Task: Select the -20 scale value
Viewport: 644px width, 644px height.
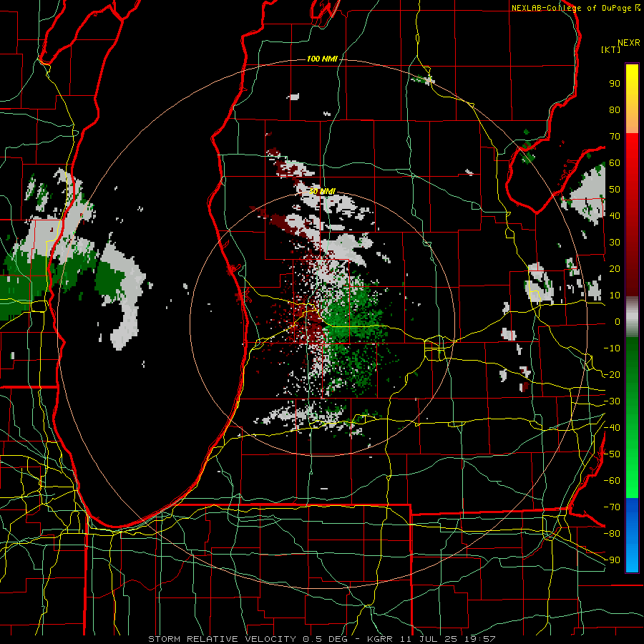Action: [x=612, y=374]
